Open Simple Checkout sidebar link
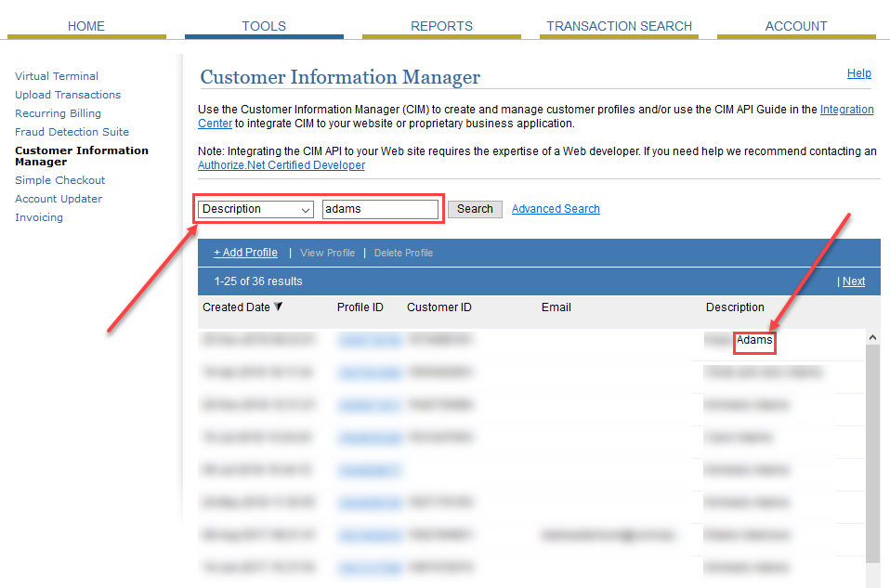This screenshot has height=588, width=890. pos(60,180)
